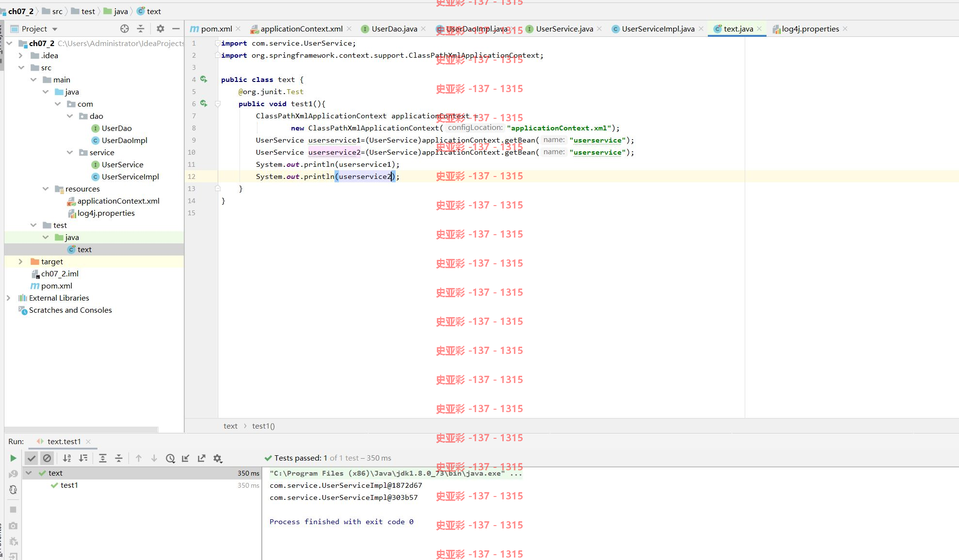This screenshot has height=560, width=959.
Task: Collapse the service package
Action: 70,152
